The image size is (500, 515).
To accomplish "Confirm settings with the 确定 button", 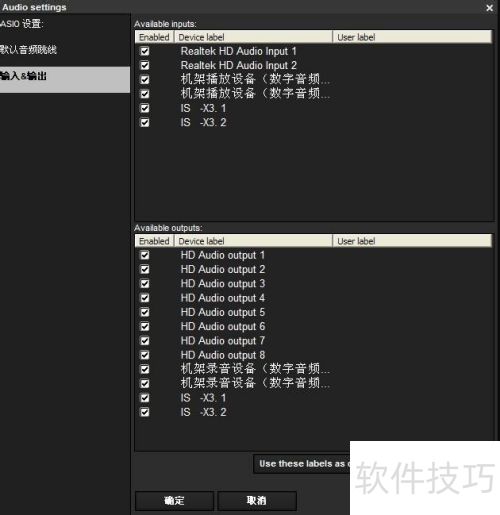I will 174,500.
